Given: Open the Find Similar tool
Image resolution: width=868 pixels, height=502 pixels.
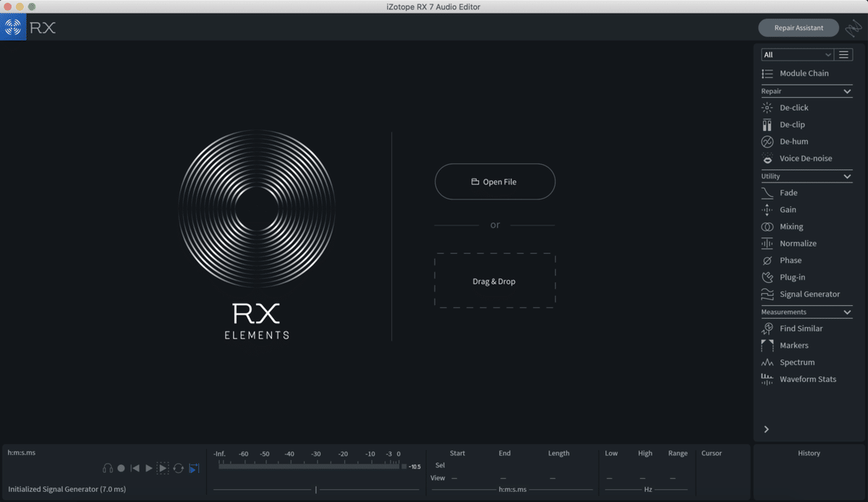Looking at the screenshot, I should pos(801,328).
